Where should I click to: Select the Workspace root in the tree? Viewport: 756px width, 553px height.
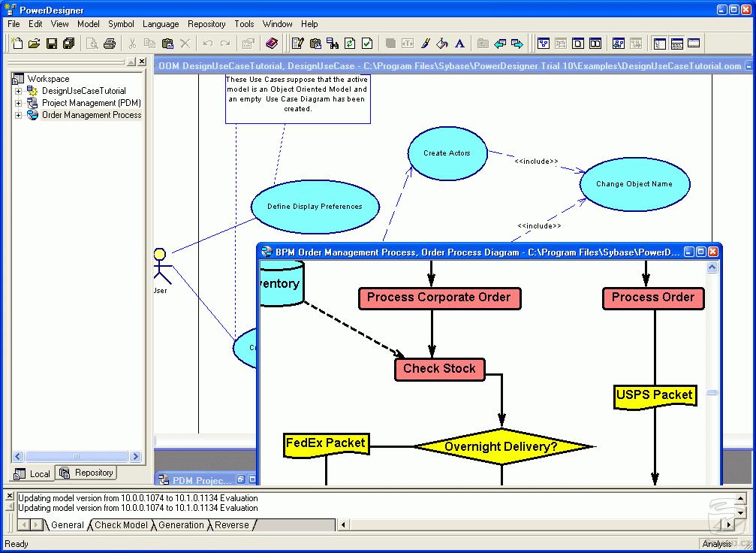[48, 79]
